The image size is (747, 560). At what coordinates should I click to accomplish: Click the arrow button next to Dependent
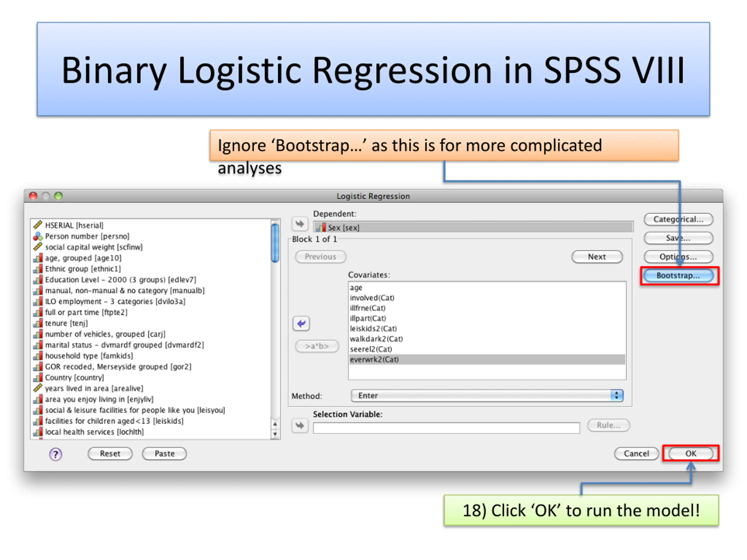pos(300,224)
